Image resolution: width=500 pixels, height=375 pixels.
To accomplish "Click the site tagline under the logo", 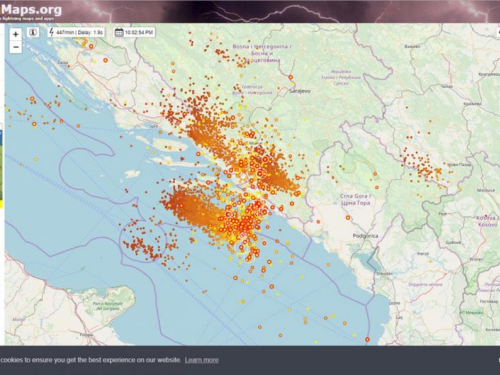I will coord(27,19).
